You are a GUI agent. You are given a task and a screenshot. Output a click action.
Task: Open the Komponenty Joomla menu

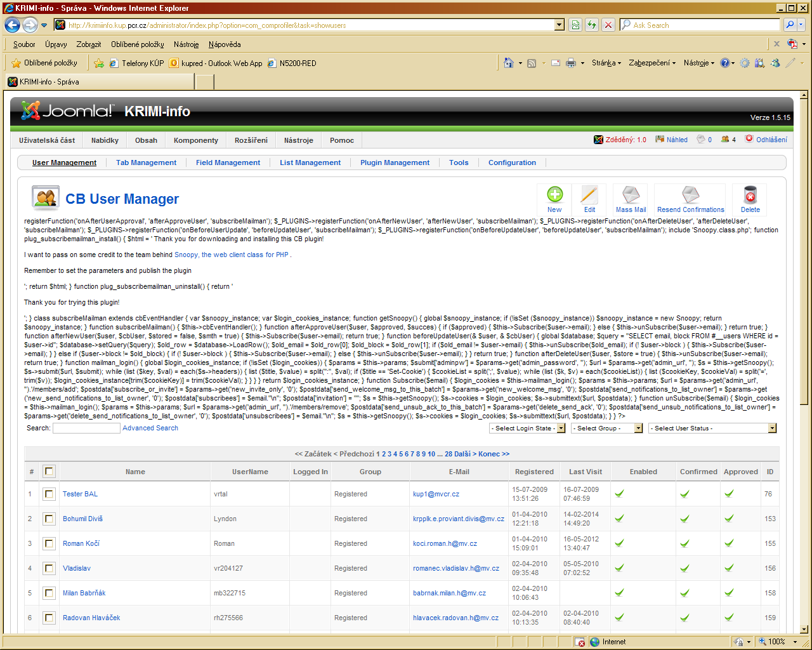tap(195, 140)
